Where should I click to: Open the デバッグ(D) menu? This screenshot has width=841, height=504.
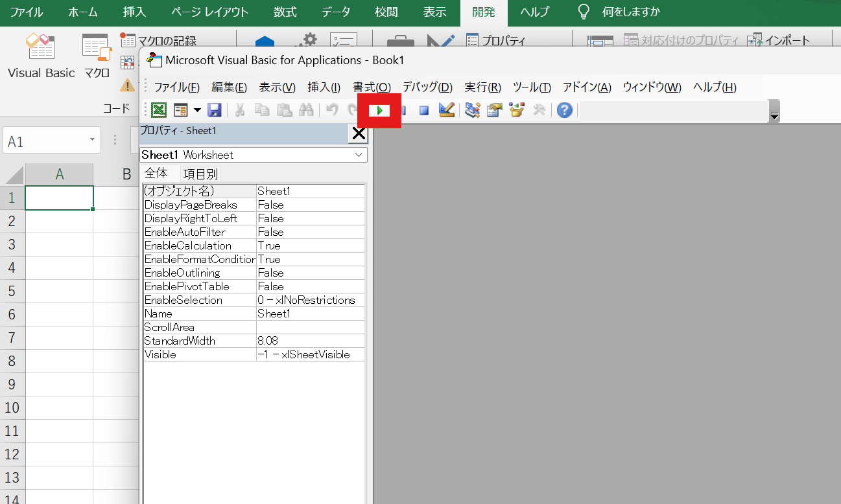tap(427, 87)
